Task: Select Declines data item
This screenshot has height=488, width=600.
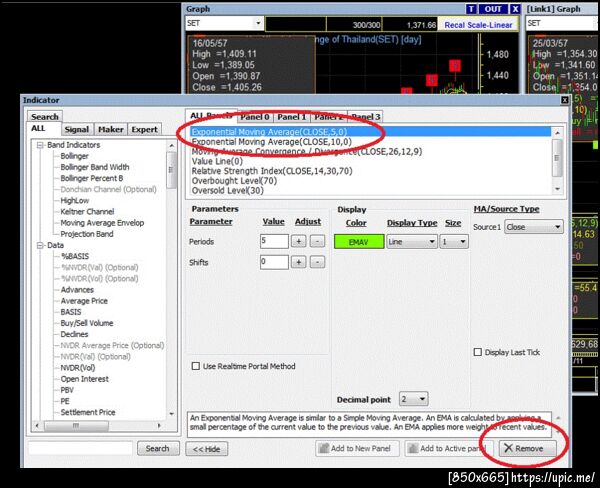Action: click(x=74, y=334)
